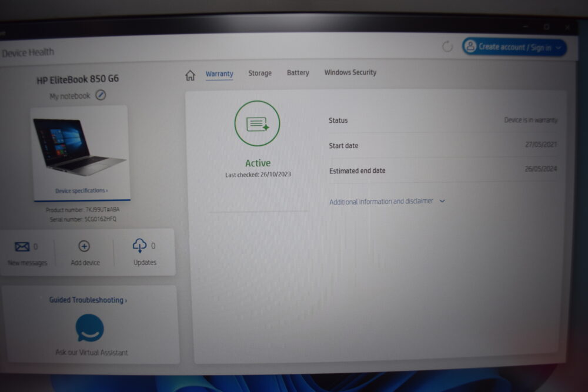Switch to the Battery tab

pyautogui.click(x=298, y=73)
